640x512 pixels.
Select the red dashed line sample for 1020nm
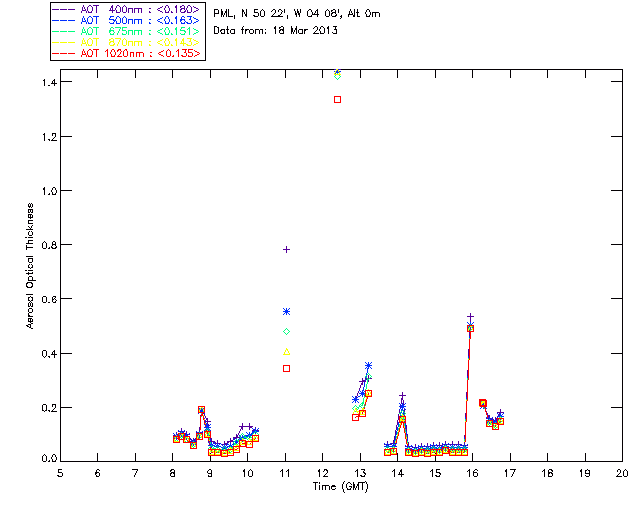[x=64, y=53]
